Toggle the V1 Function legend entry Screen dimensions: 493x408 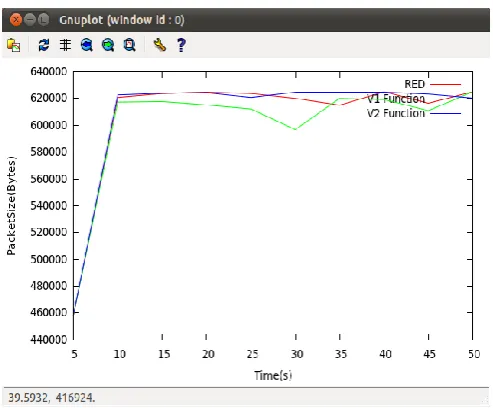click(x=396, y=99)
